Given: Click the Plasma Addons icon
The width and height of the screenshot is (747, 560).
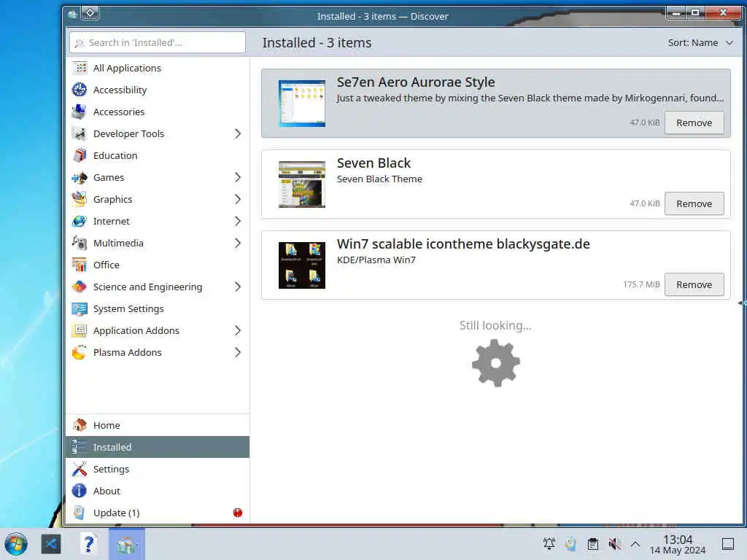Looking at the screenshot, I should click(x=80, y=353).
